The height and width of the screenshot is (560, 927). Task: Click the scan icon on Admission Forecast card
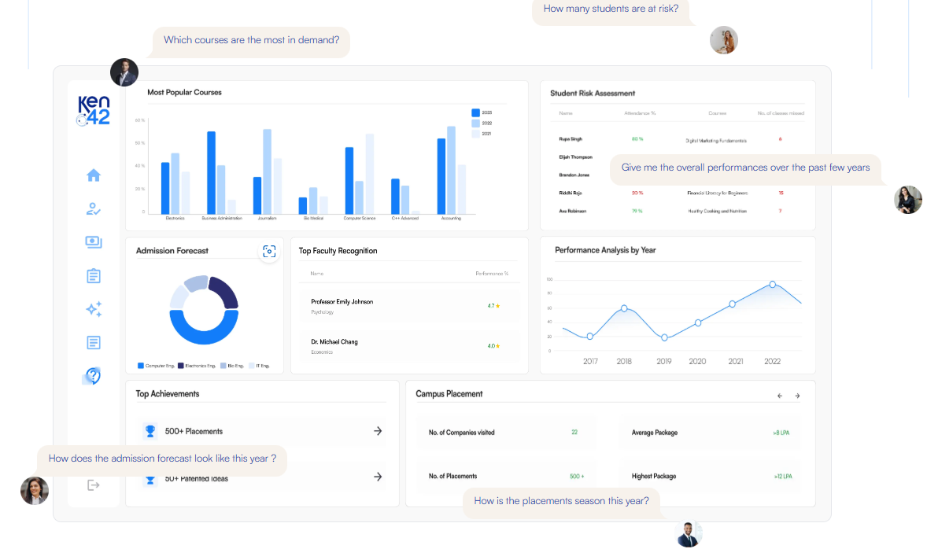click(x=269, y=252)
